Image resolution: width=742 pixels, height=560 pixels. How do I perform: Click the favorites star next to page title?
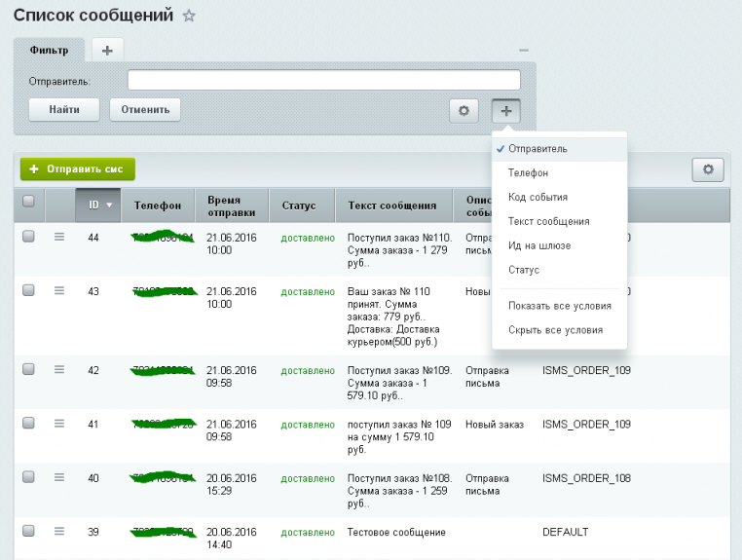tap(189, 16)
